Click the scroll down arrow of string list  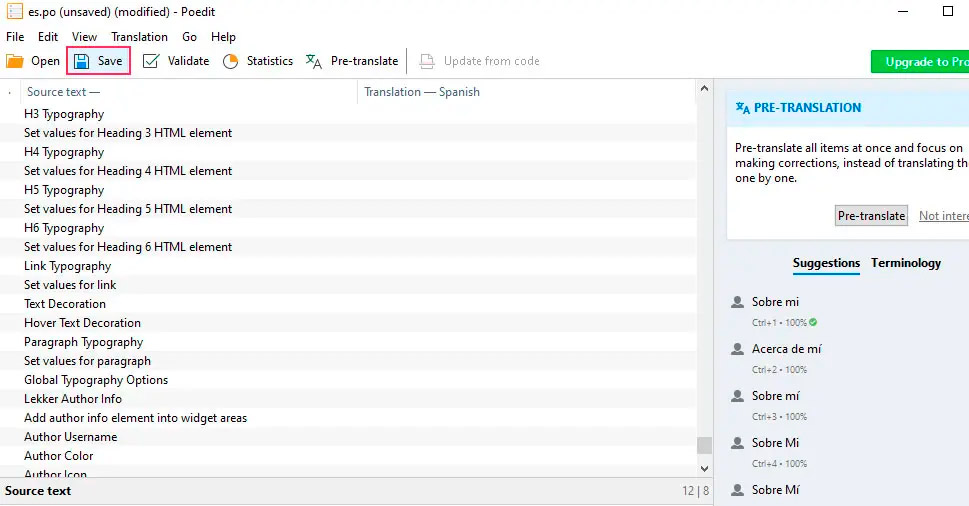click(704, 467)
